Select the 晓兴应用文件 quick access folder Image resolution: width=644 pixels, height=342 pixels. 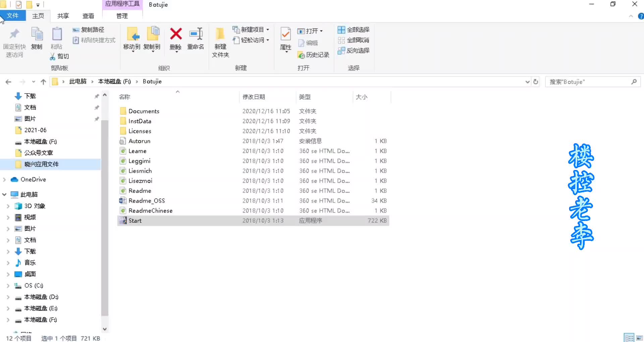[x=50, y=164]
